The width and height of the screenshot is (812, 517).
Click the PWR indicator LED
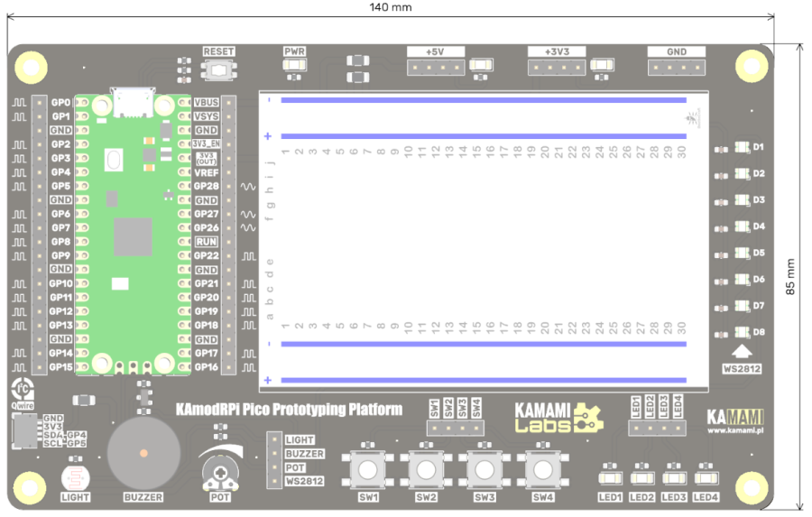[x=295, y=67]
